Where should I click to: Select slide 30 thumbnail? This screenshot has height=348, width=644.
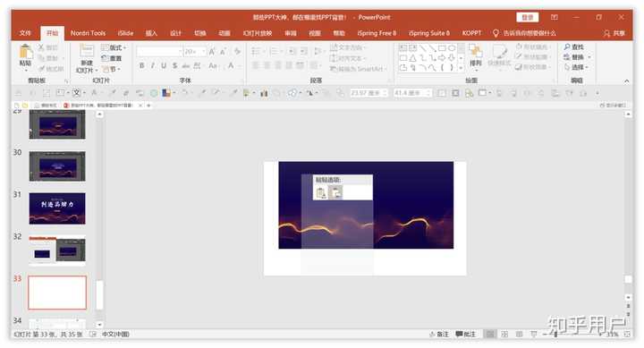coord(57,166)
